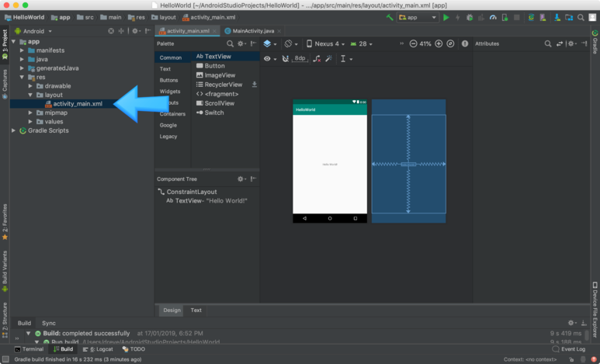The image size is (600, 364).
Task: Open the design surface layers dropdown
Action: point(270,43)
